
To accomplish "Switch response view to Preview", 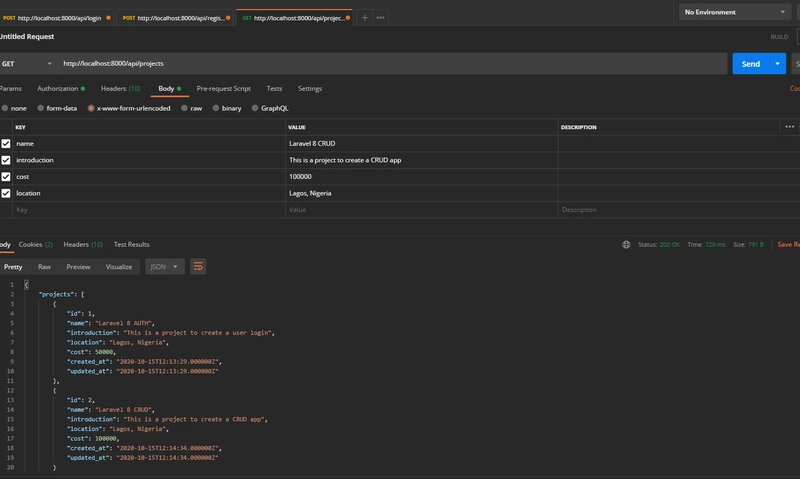I will (x=78, y=267).
